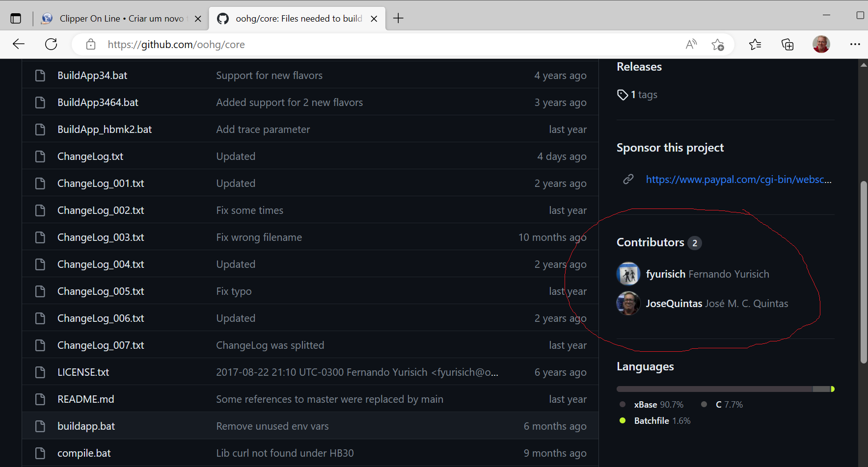This screenshot has width=868, height=467.
Task: Reload the page with the refresh icon
Action: coord(51,44)
